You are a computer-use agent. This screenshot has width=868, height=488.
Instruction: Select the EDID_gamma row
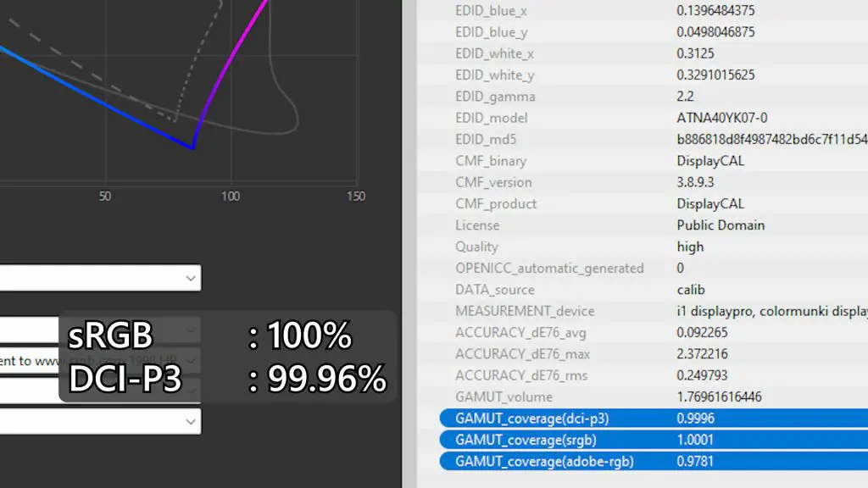(643, 97)
